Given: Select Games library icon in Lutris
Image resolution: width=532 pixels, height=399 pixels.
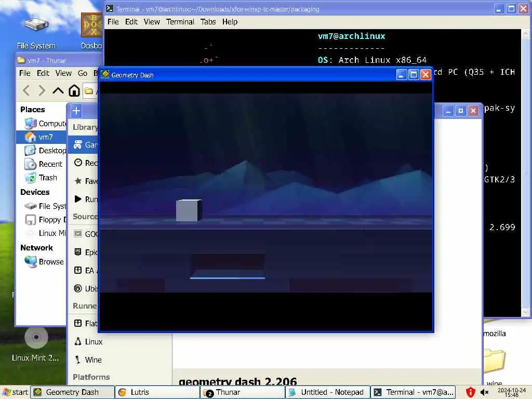Looking at the screenshot, I should [78, 144].
